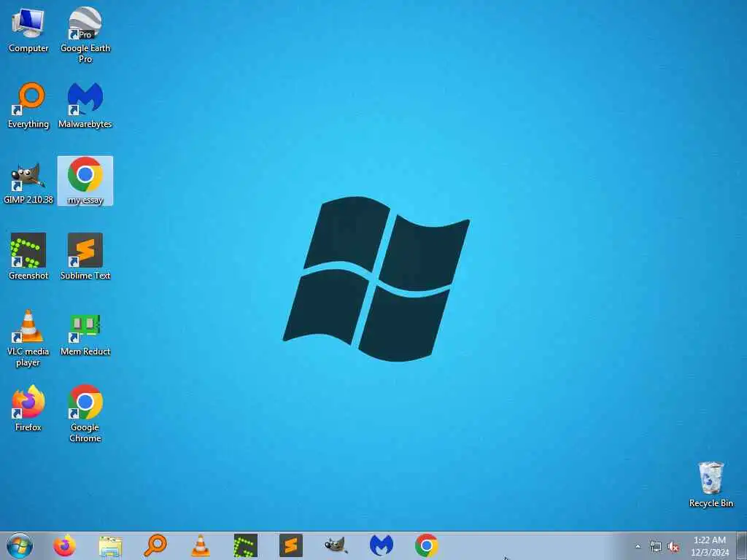
Task: Launch Google Chrome from the taskbar
Action: (x=427, y=545)
